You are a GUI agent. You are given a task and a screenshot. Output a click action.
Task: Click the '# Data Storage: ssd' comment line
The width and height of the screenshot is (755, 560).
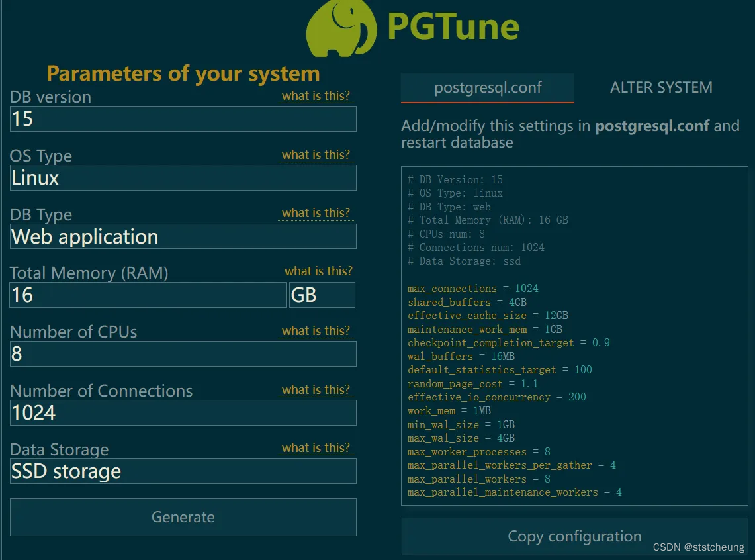[x=464, y=261]
